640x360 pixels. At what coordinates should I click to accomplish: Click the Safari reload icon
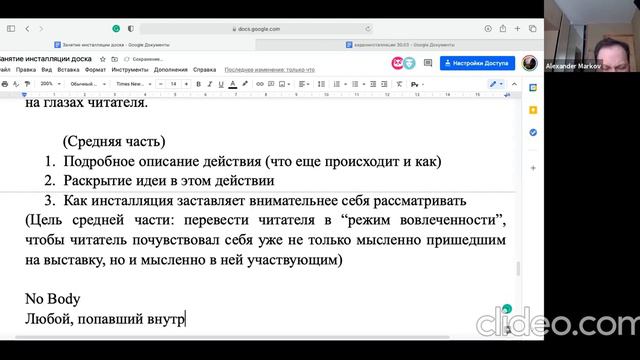tap(368, 29)
